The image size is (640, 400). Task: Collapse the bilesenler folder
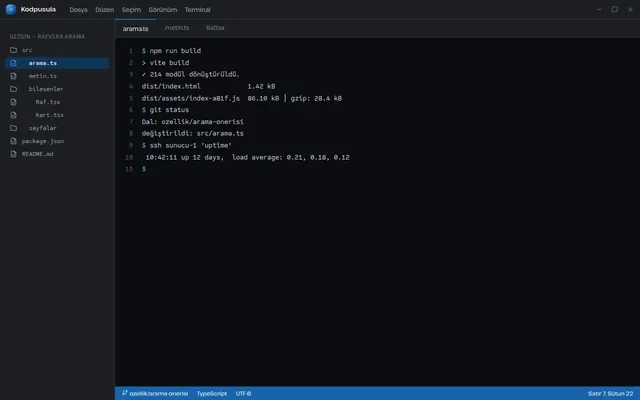tap(57, 89)
